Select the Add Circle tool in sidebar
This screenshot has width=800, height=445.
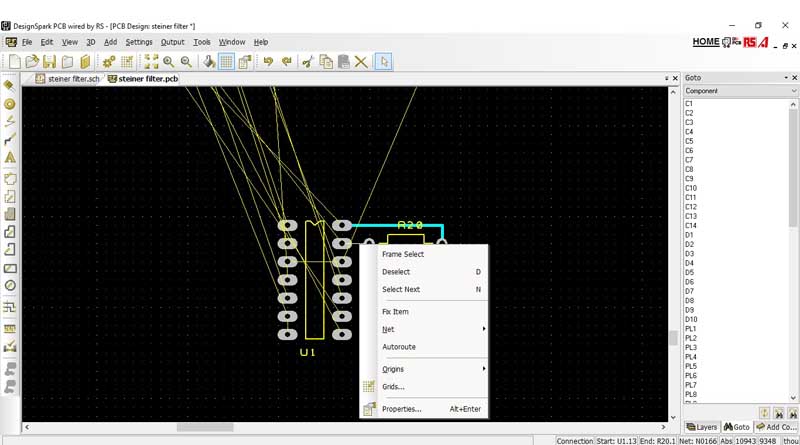[x=9, y=285]
